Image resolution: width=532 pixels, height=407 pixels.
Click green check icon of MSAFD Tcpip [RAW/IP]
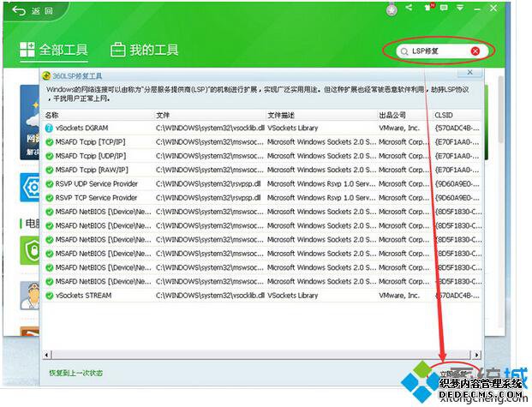[x=50, y=170]
